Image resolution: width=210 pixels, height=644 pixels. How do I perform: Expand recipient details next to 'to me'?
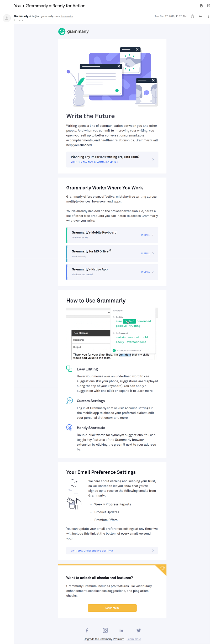[22, 20]
